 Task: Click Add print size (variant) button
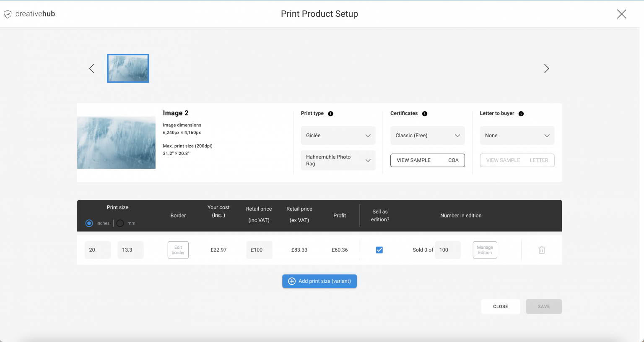coord(319,281)
